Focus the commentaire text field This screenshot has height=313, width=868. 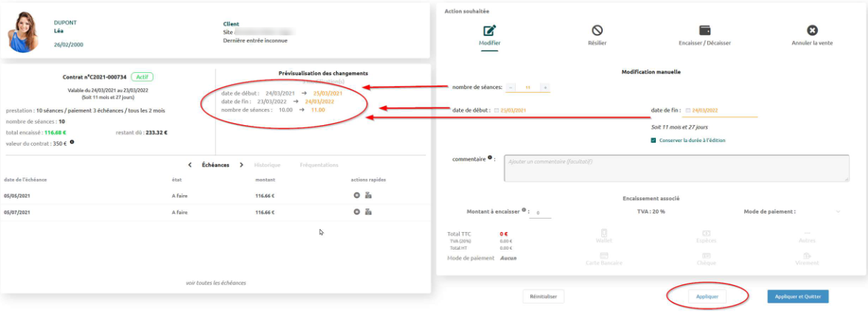point(676,168)
